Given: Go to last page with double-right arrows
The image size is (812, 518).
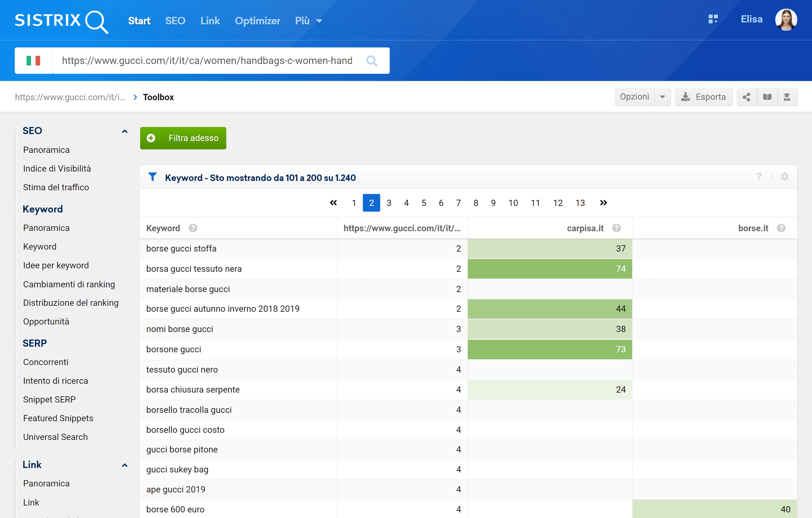Looking at the screenshot, I should click(x=603, y=203).
